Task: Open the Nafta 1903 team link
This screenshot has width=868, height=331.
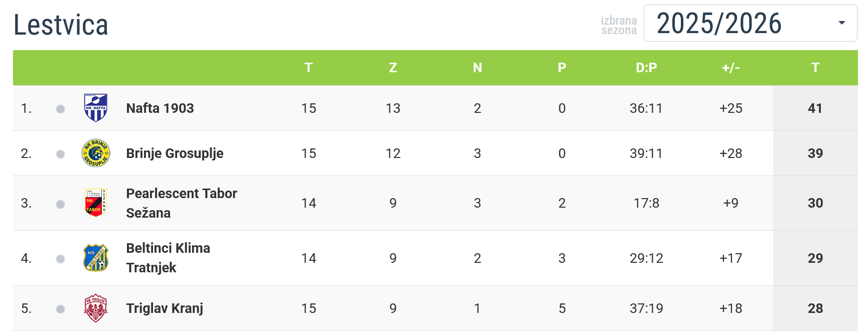Action: coord(160,108)
